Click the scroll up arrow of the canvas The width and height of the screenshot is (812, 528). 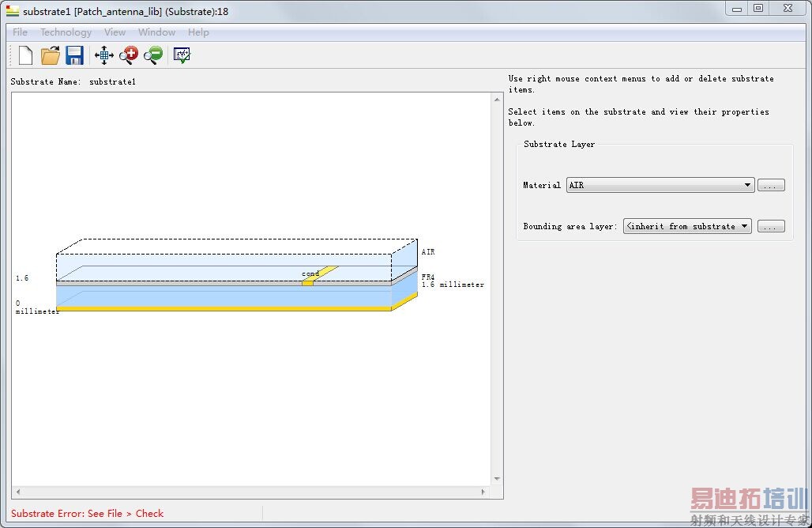(497, 99)
